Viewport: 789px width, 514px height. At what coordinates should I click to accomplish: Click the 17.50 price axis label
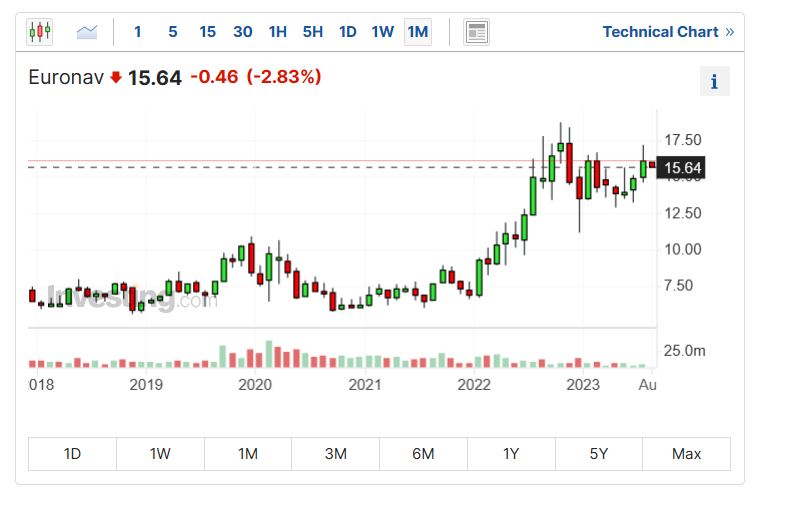tap(683, 140)
